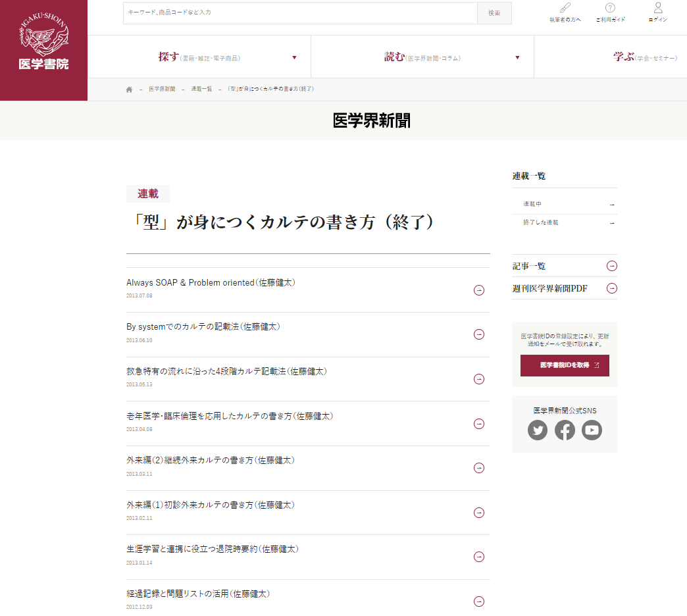Open article 経過記録と問題リストの活用
Screen dimensions: 687x616
tap(198, 594)
